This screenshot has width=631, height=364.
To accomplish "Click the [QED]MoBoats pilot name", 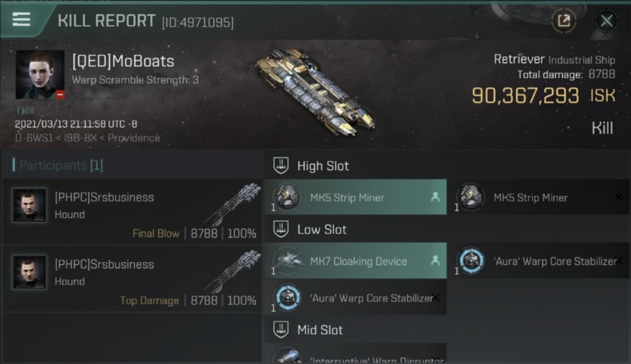I will pyautogui.click(x=123, y=61).
